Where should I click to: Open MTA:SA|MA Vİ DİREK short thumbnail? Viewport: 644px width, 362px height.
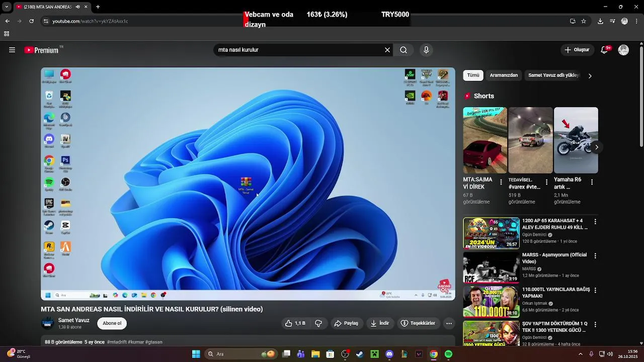[485, 140]
